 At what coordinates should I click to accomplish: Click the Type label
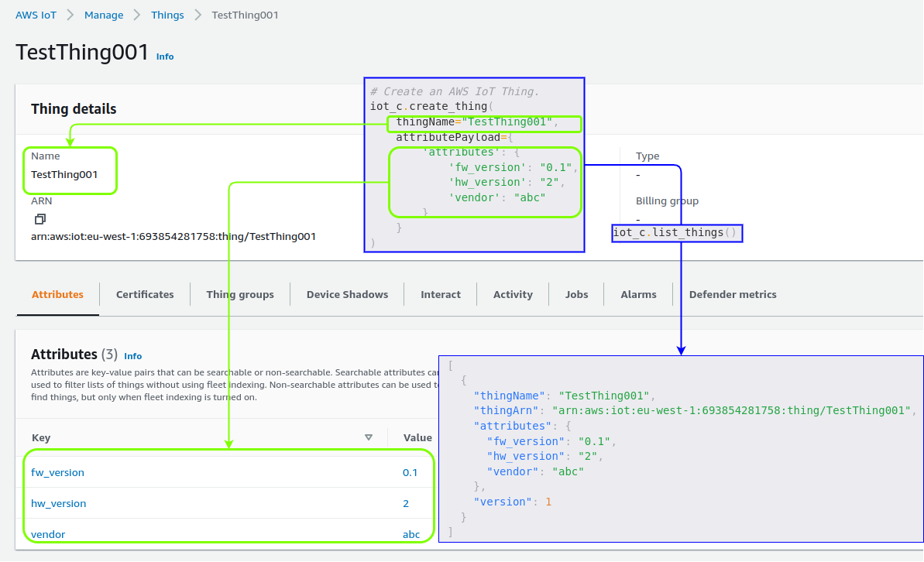pyautogui.click(x=647, y=156)
